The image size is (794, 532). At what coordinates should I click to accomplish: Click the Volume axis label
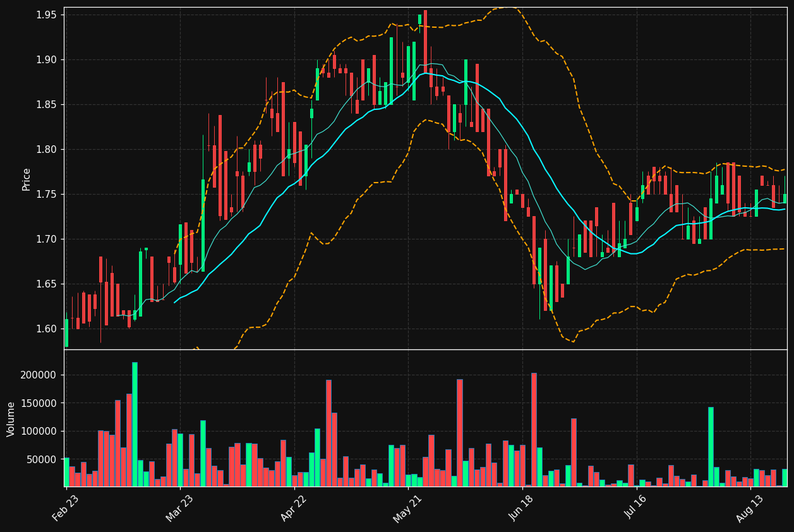tap(11, 419)
